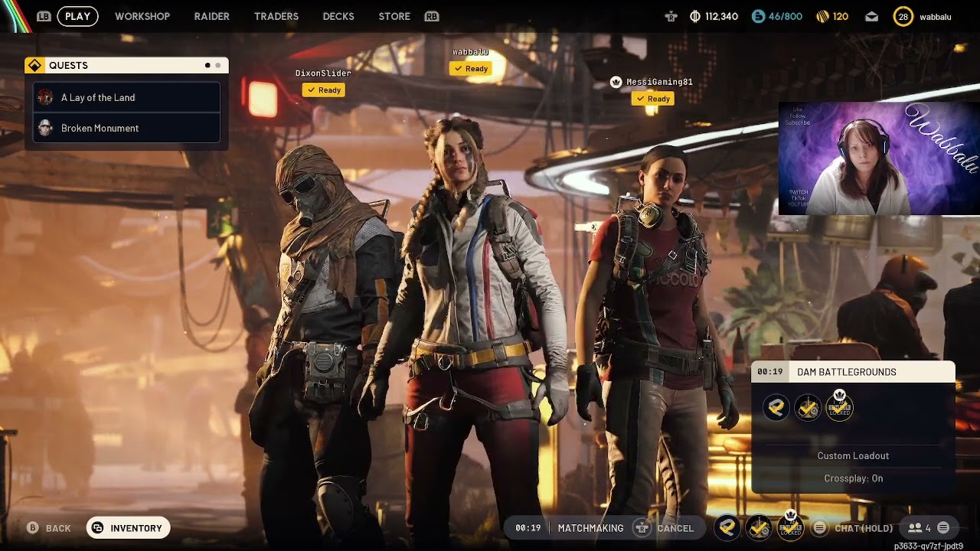Open the INVENTORY button
The image size is (980, 551).
(128, 528)
